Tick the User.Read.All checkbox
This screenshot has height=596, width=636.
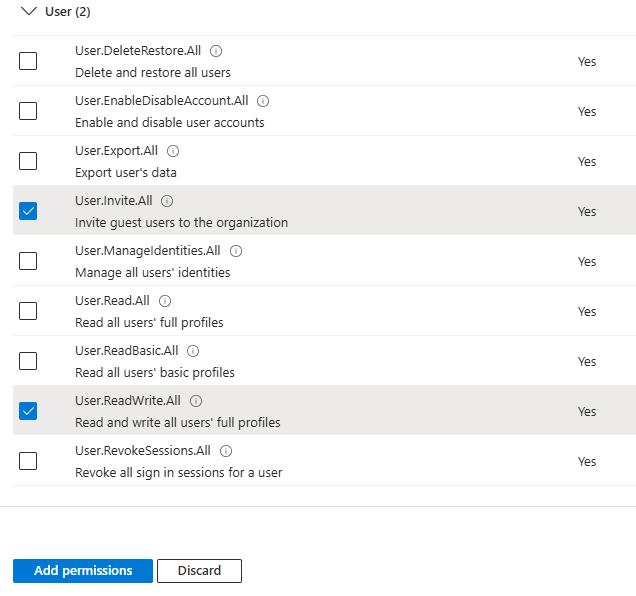click(x=28, y=311)
